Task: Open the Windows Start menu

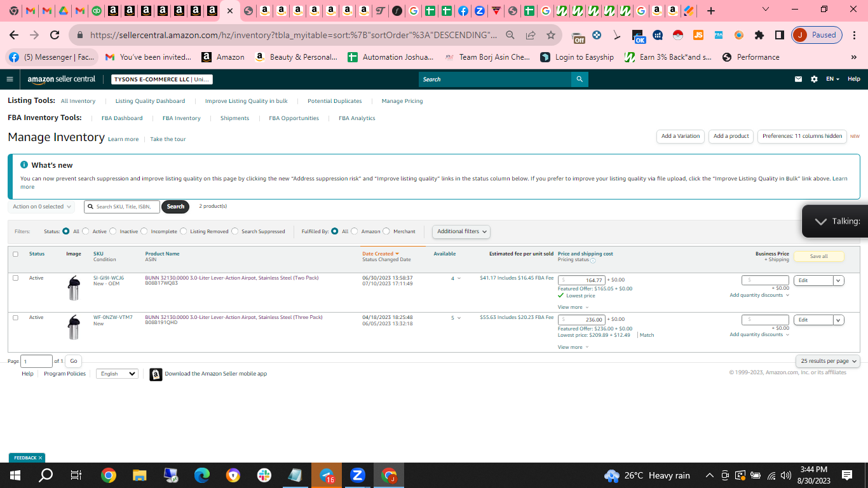Action: click(x=15, y=475)
